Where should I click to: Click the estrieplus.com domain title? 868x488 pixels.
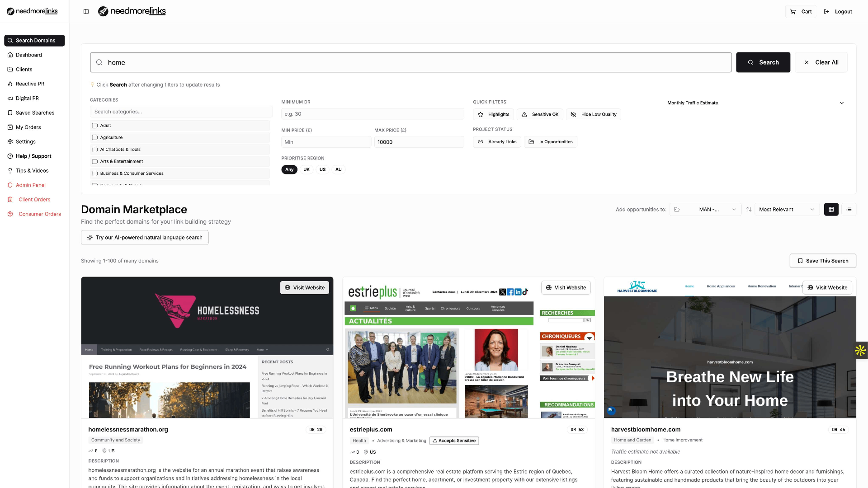[x=371, y=430]
